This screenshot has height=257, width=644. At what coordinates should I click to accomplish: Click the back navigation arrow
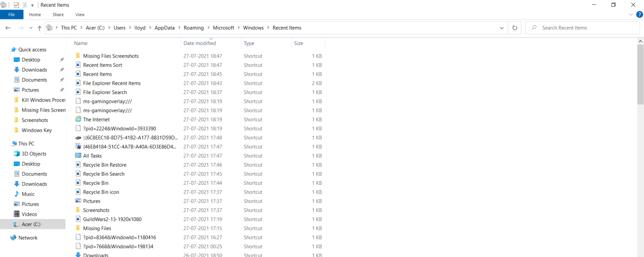[x=8, y=27]
